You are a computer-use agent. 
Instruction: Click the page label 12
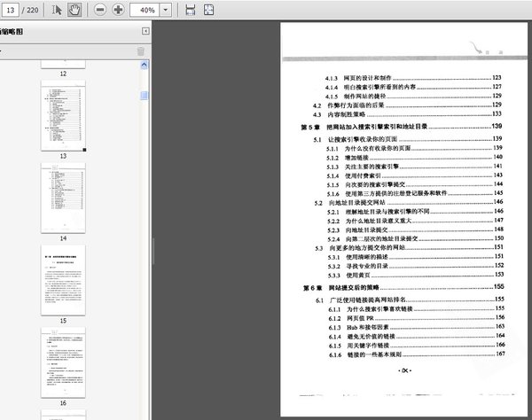64,74
